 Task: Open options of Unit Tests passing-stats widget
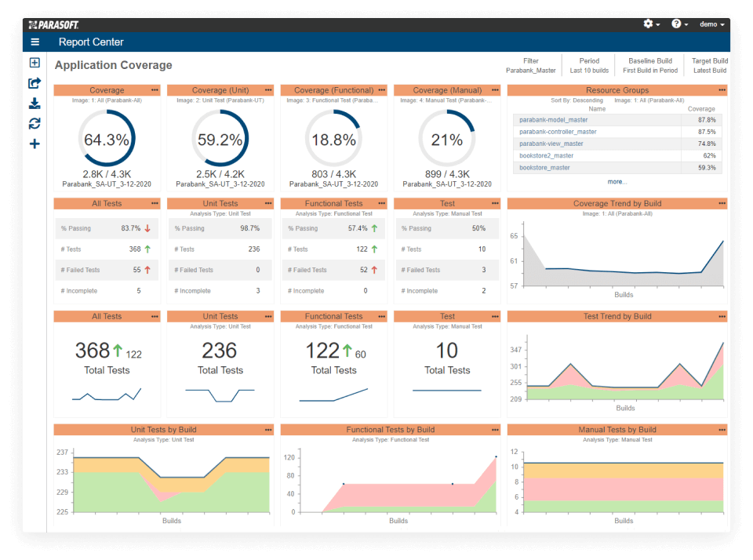(268, 203)
